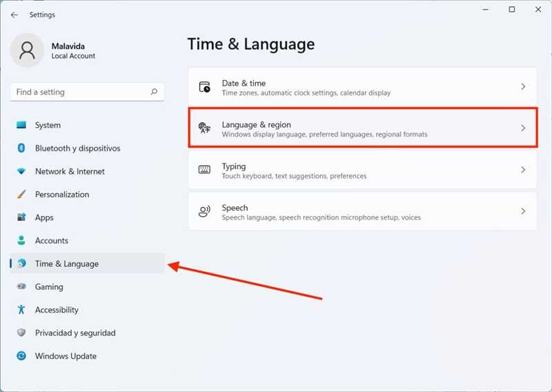
Task: Close the Settings window
Action: click(538, 10)
